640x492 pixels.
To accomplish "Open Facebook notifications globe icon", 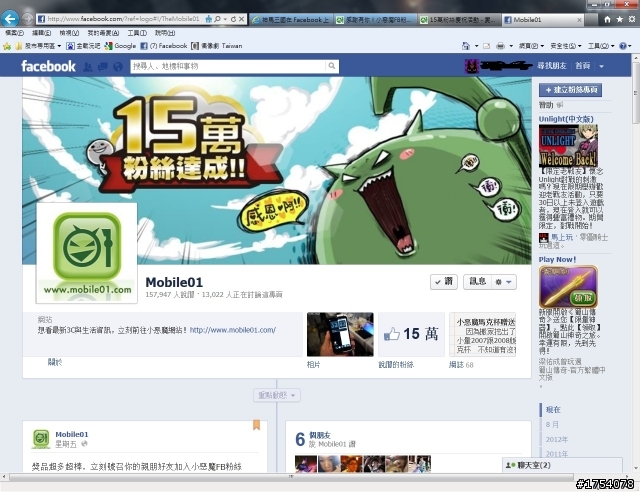I will [x=118, y=66].
